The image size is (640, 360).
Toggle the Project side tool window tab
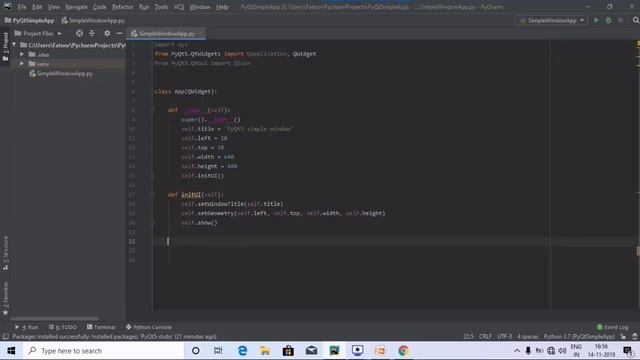coord(5,47)
